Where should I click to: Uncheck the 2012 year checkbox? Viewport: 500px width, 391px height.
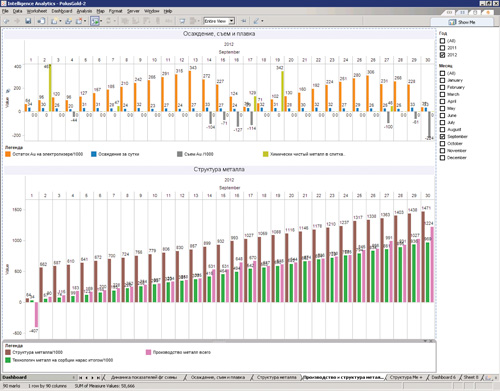click(442, 55)
